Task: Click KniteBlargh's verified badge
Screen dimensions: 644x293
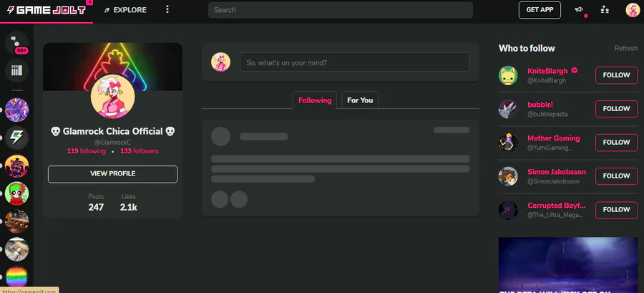Action: [x=575, y=70]
